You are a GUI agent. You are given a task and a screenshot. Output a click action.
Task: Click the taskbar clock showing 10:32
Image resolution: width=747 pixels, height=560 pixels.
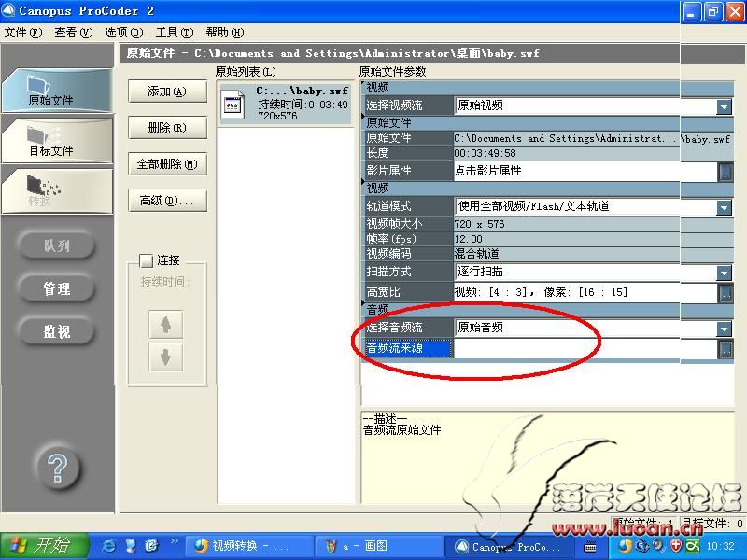click(720, 546)
